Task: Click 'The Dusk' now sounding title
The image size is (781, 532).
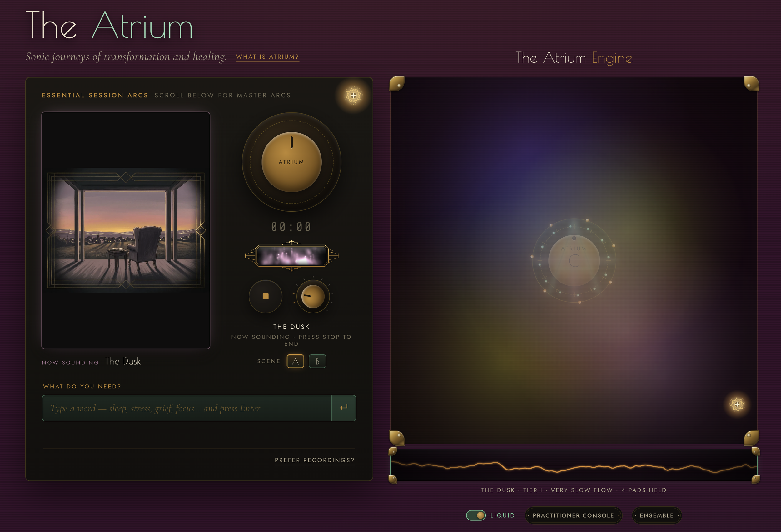Action: [x=123, y=361]
